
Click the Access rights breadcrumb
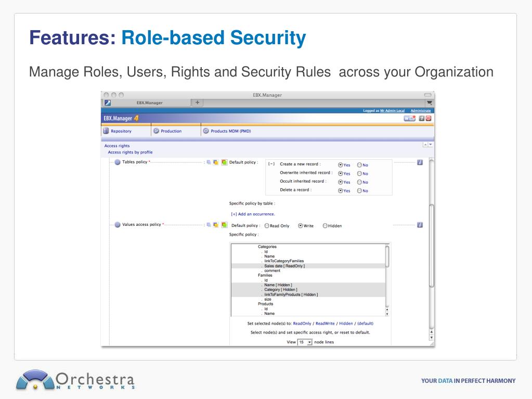pyautogui.click(x=117, y=146)
